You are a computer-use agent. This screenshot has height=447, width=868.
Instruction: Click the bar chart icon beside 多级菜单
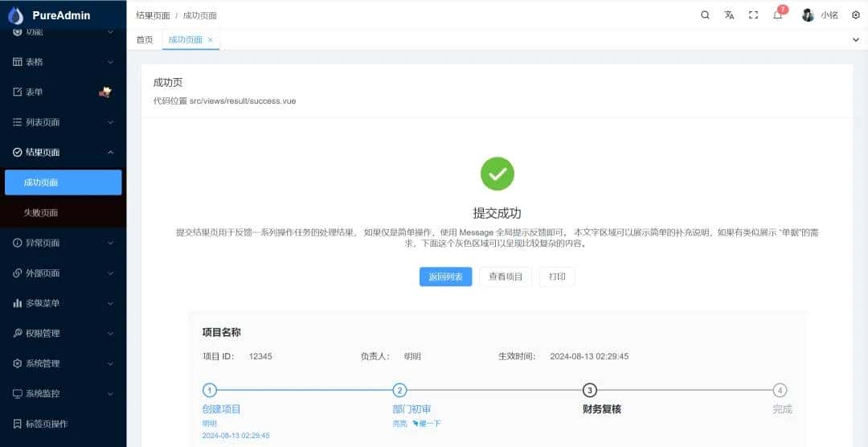point(17,304)
